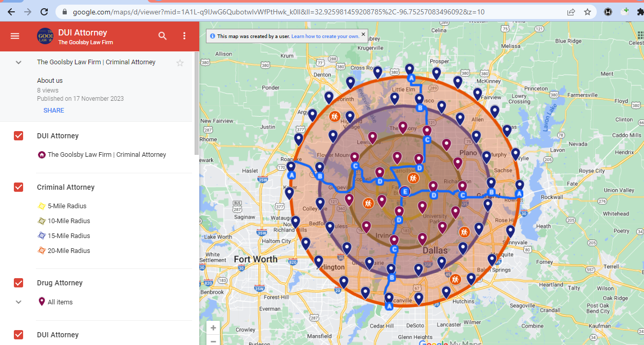Click the red pin icon next to All items
The height and width of the screenshot is (345, 644).
coord(42,302)
